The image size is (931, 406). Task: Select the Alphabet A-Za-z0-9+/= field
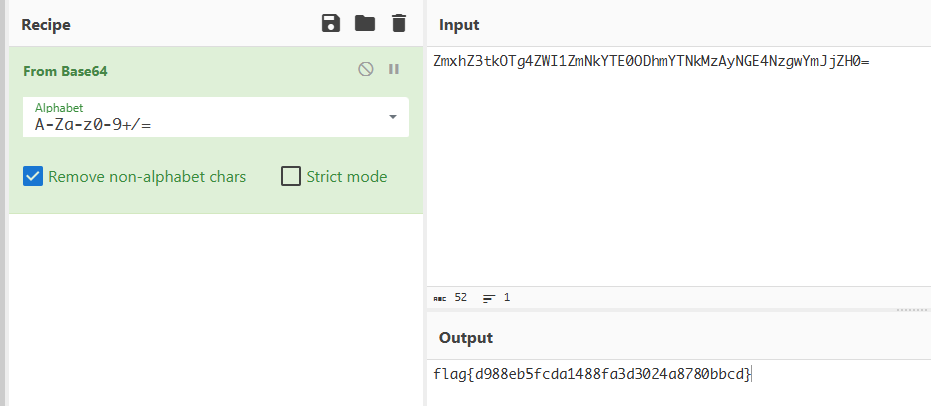(x=200, y=123)
